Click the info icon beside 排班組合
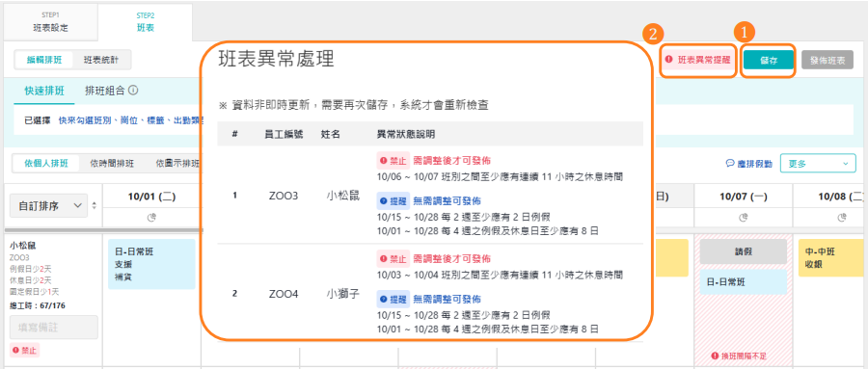The width and height of the screenshot is (868, 369). click(133, 91)
